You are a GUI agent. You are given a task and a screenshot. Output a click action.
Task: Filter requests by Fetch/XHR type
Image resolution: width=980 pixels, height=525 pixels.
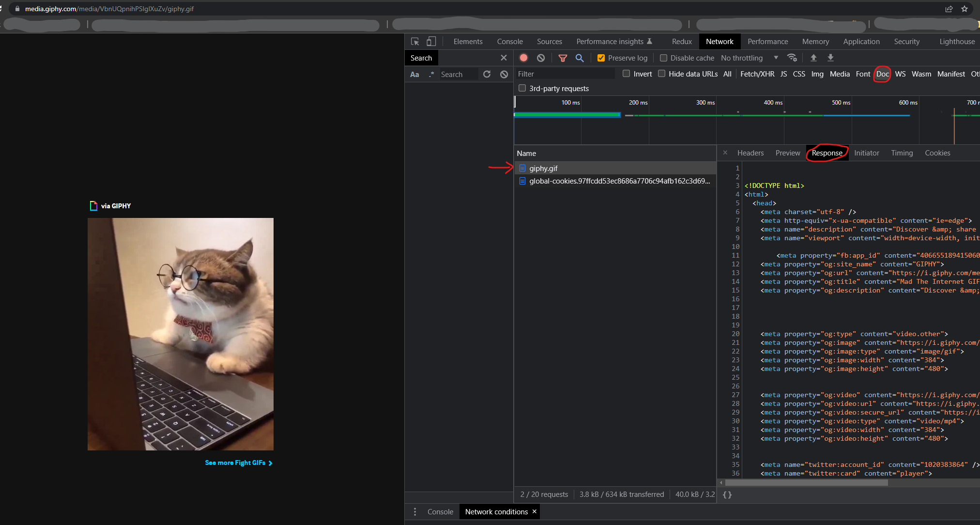(x=757, y=74)
